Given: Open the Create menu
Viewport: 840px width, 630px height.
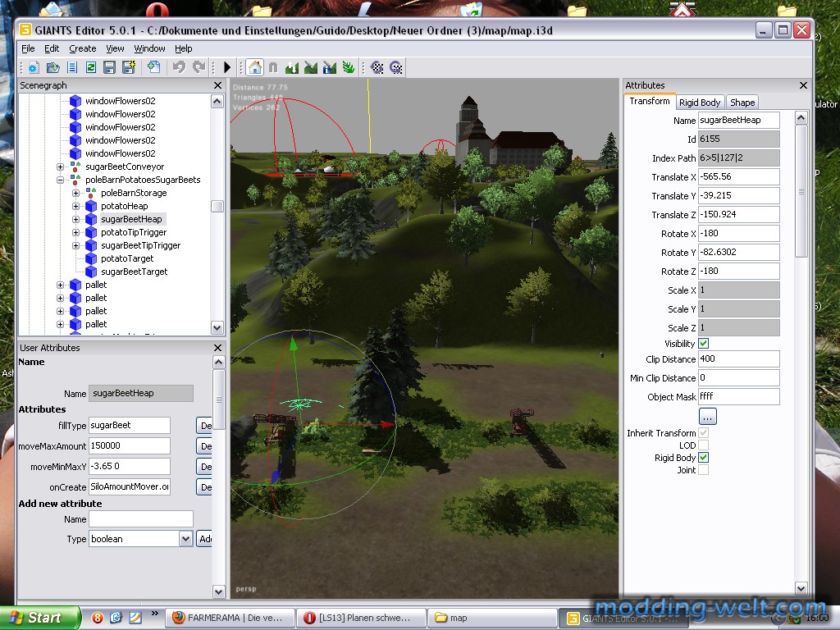Looking at the screenshot, I should point(83,48).
